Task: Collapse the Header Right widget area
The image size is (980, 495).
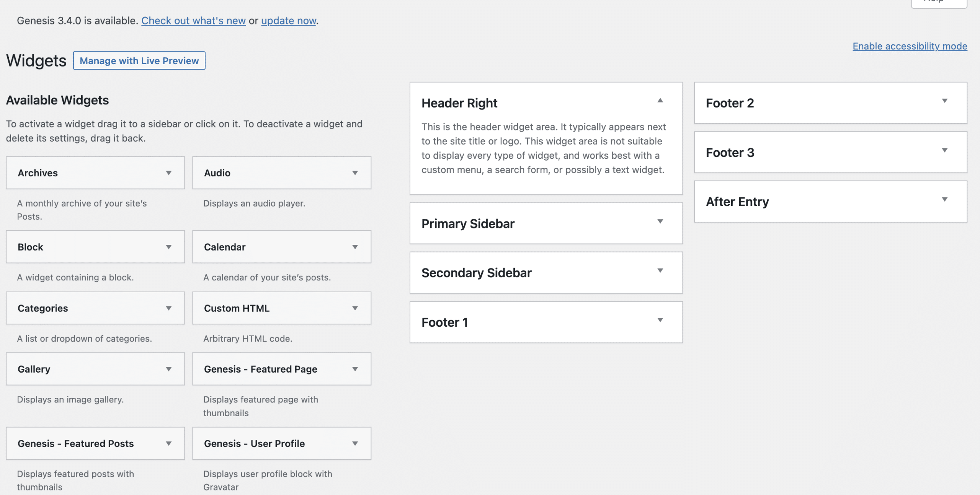Action: coord(660,100)
